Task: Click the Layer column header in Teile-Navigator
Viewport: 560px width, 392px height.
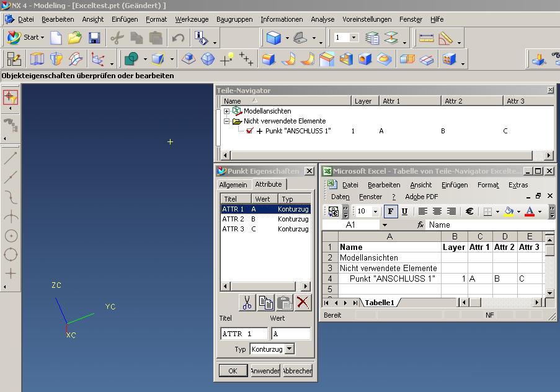Action: coord(365,101)
